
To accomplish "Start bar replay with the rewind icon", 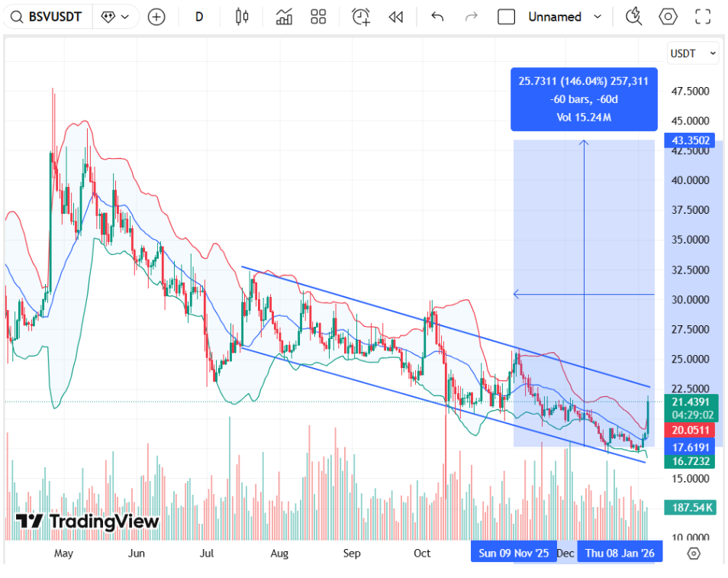I will (x=395, y=17).
